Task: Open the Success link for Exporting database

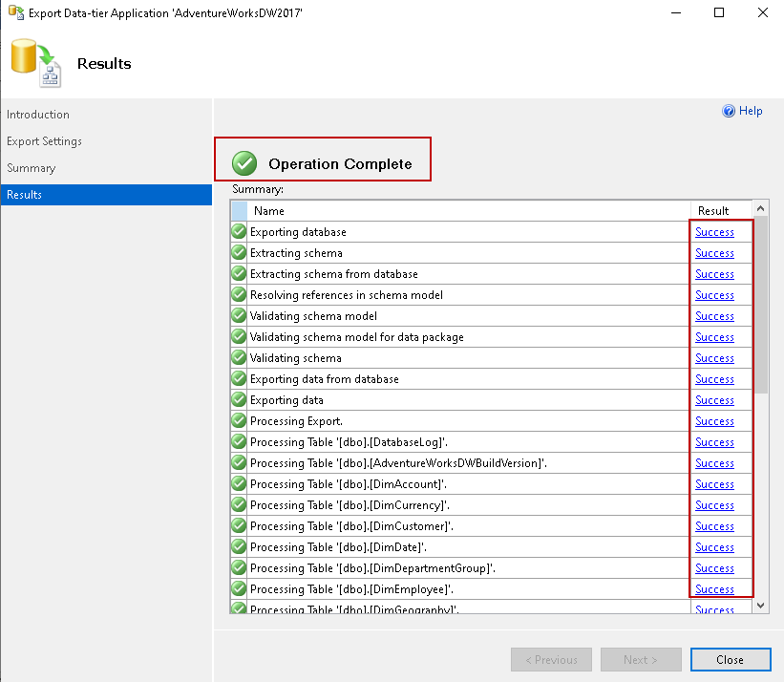Action: pos(714,232)
